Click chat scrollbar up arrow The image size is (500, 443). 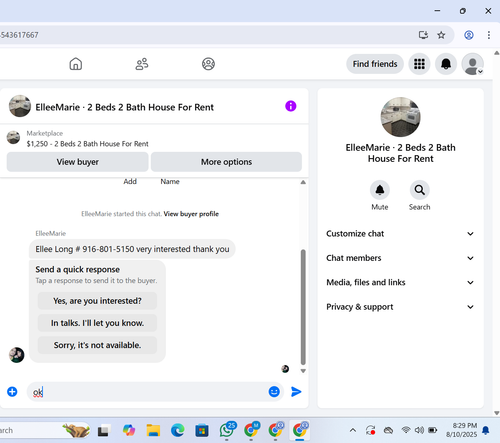click(303, 182)
